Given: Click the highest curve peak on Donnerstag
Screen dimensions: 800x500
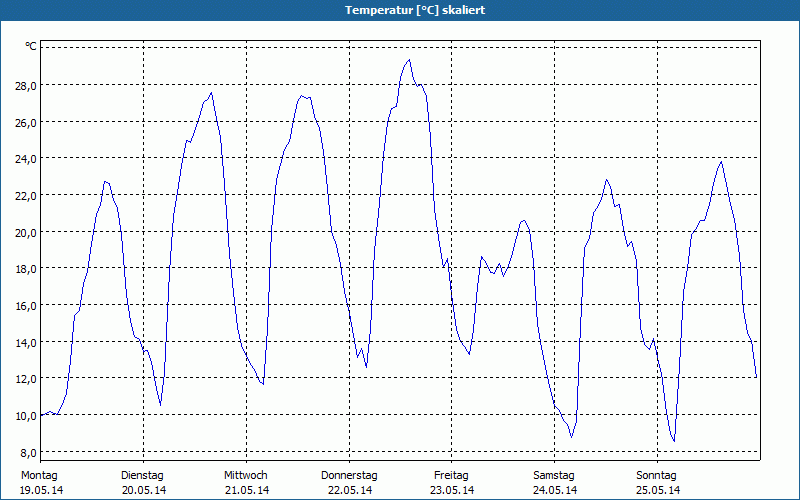Looking at the screenshot, I should 408,60.
